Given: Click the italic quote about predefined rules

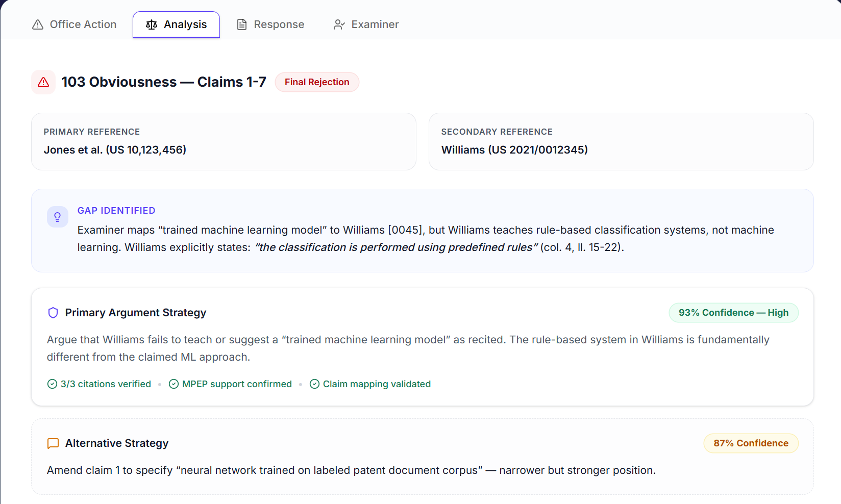Looking at the screenshot, I should [x=396, y=247].
